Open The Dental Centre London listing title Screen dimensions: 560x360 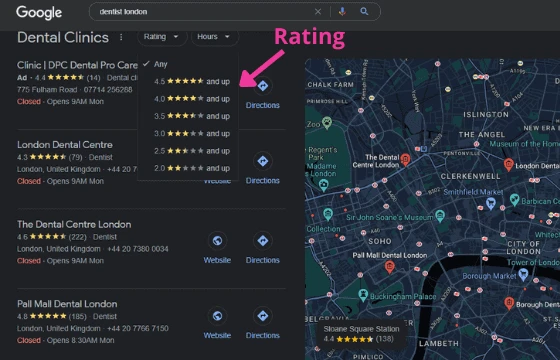[74, 224]
